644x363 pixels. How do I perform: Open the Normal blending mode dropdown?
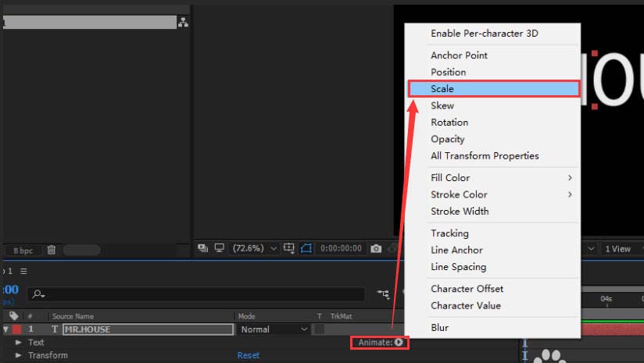(273, 329)
